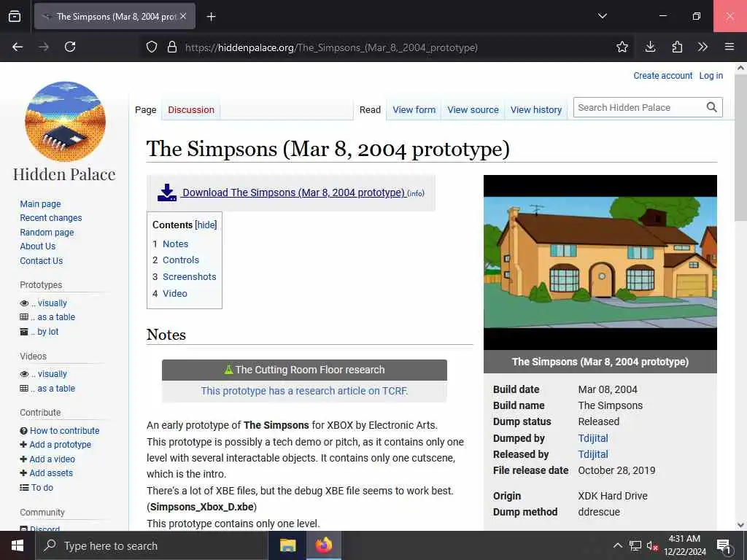Click Add a video link

click(x=52, y=459)
